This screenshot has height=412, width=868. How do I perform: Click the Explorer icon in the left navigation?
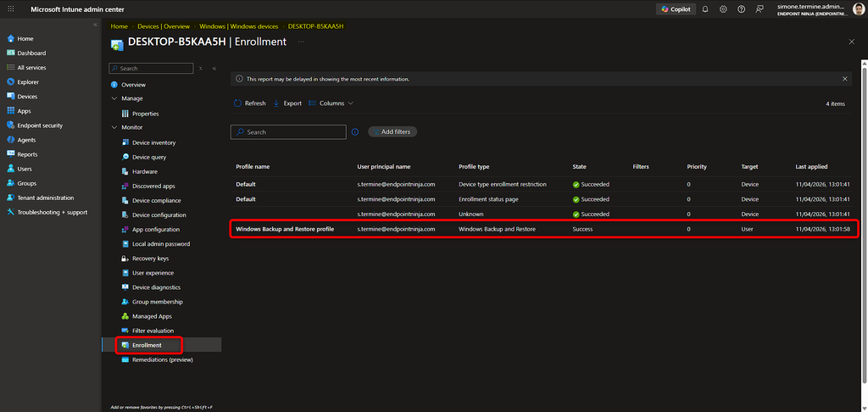click(10, 82)
